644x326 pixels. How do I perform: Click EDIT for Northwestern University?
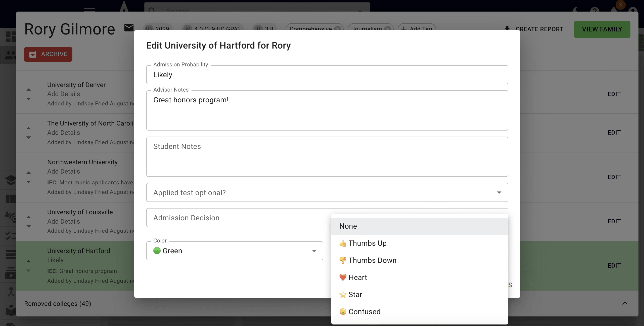(614, 177)
